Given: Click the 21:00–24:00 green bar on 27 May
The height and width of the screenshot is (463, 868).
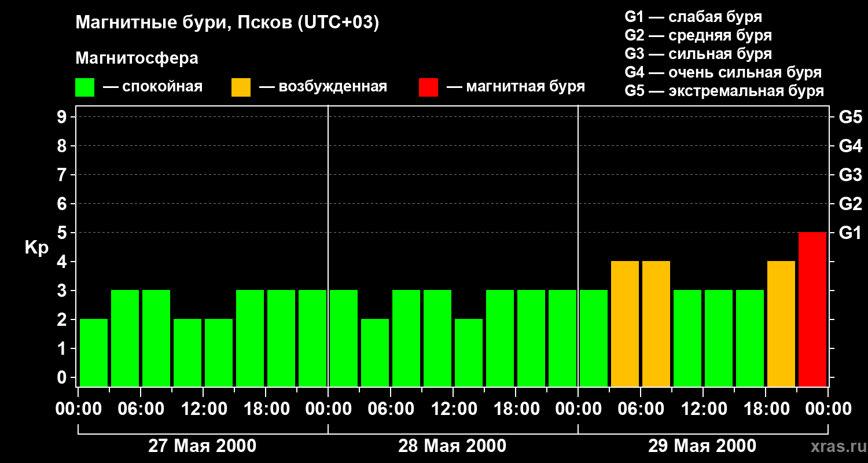Looking at the screenshot, I should pyautogui.click(x=312, y=338).
